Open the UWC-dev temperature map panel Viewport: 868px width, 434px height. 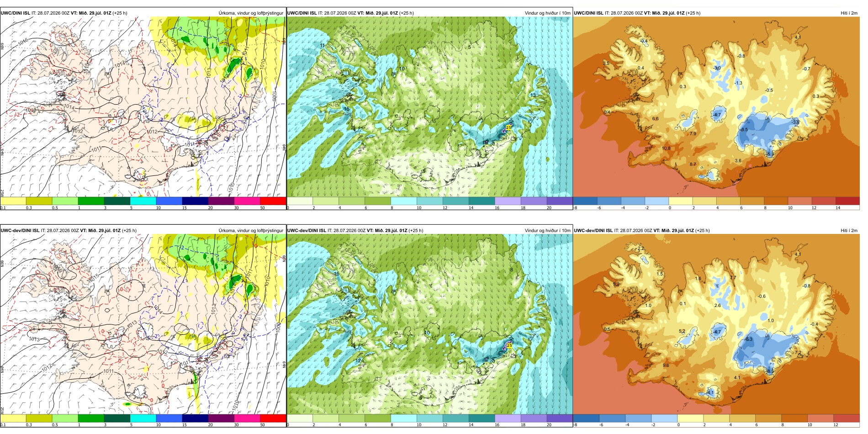[x=716, y=326]
